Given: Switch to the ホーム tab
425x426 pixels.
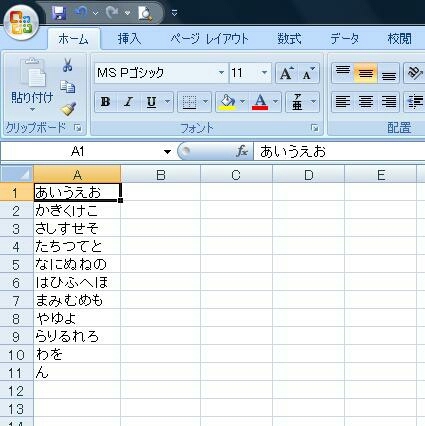Looking at the screenshot, I should (x=74, y=39).
